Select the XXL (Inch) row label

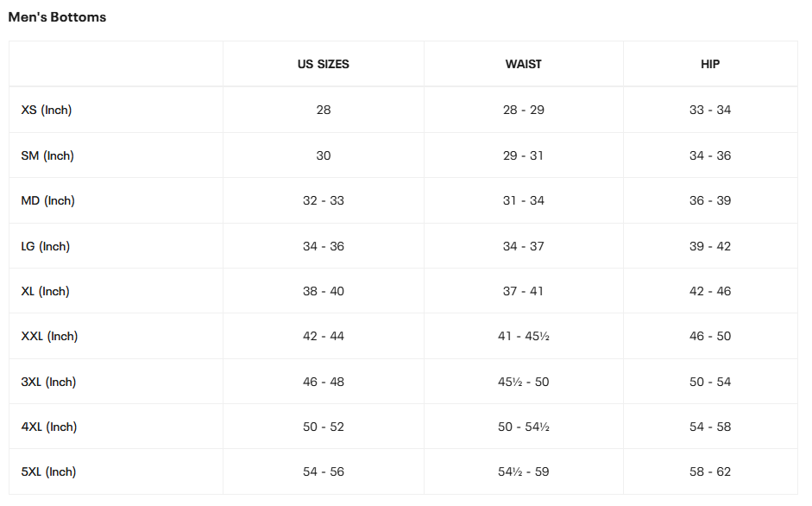[x=49, y=337]
